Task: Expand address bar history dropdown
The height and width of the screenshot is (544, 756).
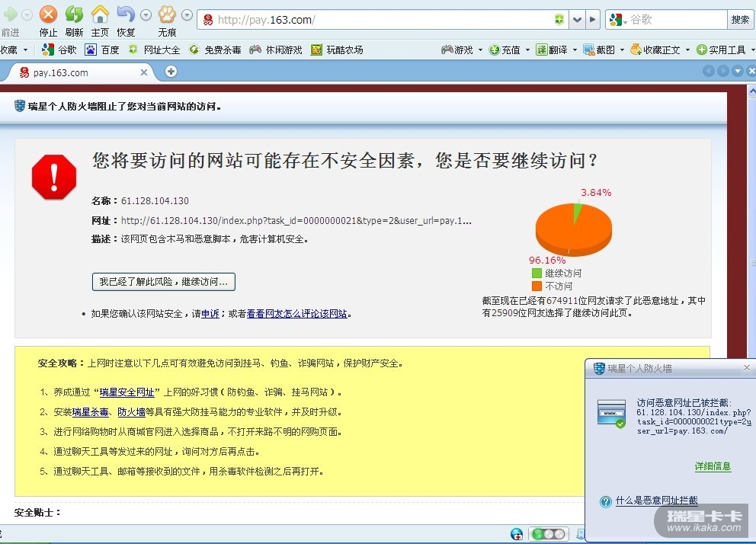Action: (577, 20)
